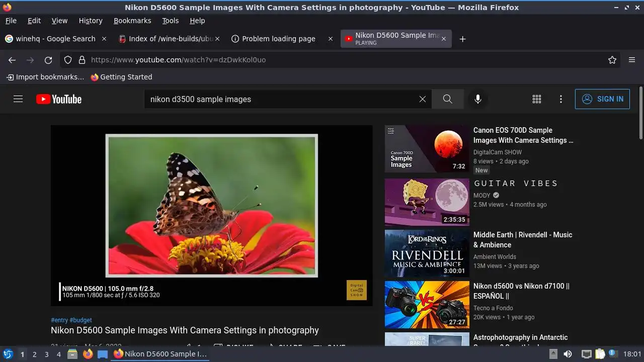This screenshot has height=362, width=644.
Task: Close the Index of /wine-builds tab
Action: [x=217, y=39]
